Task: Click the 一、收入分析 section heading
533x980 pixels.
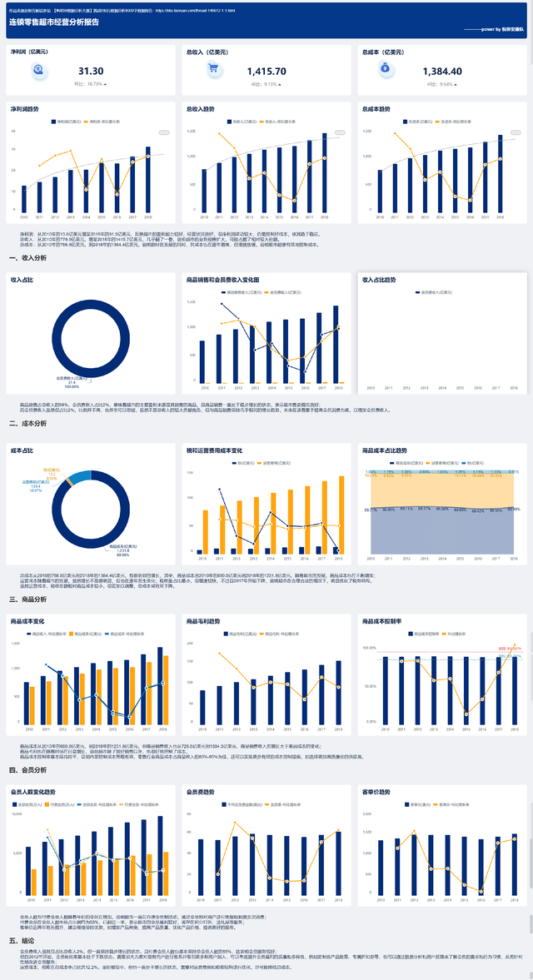Action: pos(27,257)
